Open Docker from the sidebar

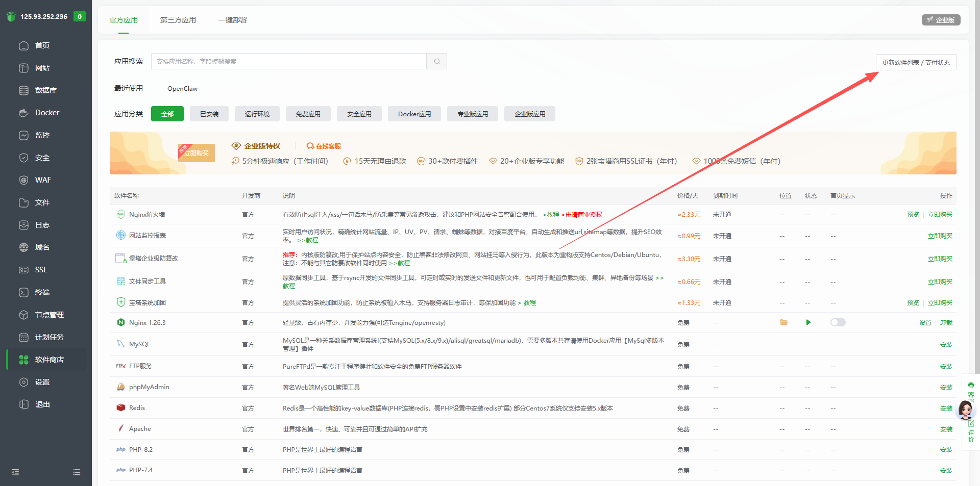click(46, 113)
